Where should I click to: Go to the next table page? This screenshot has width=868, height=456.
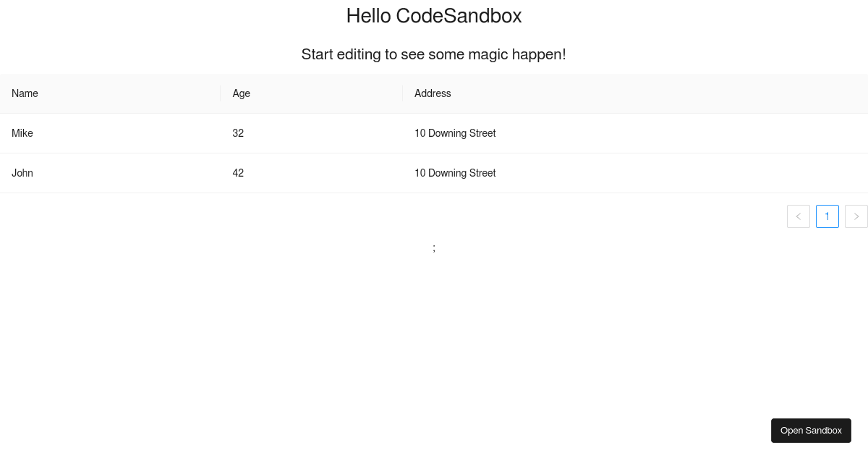tap(856, 216)
